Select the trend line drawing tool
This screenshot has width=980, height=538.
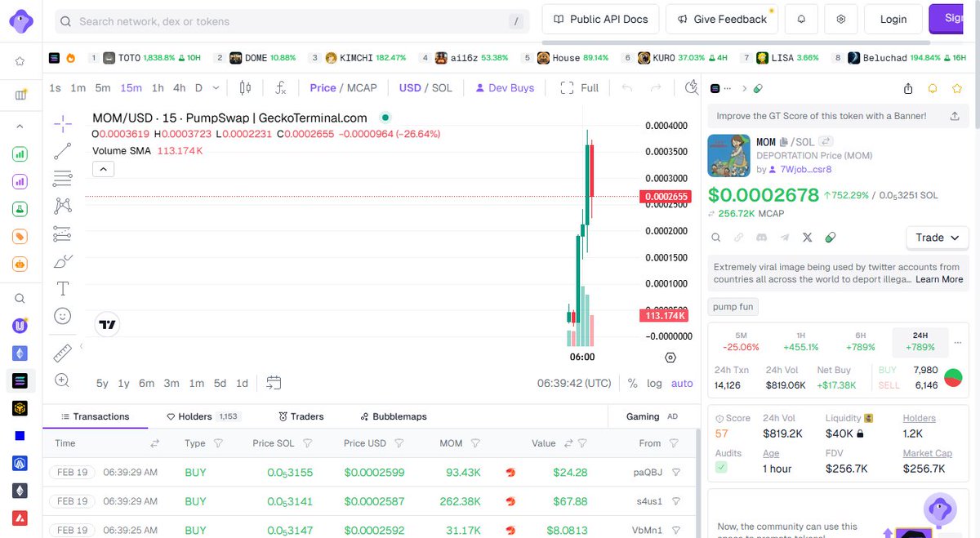62,151
